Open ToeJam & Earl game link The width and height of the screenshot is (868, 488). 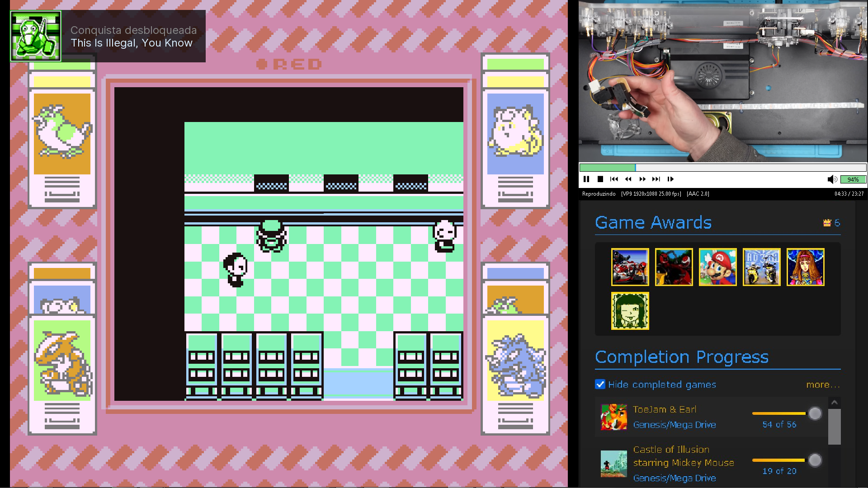tap(665, 409)
